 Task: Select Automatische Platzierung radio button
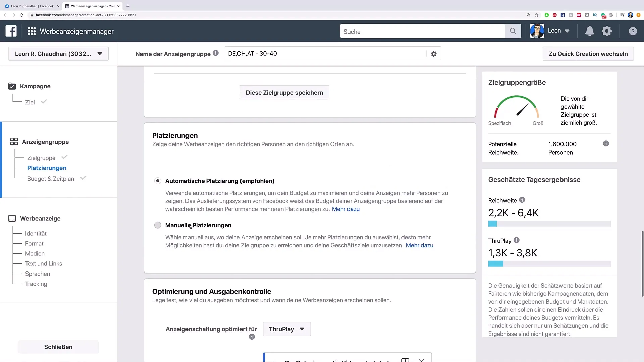coord(158,180)
